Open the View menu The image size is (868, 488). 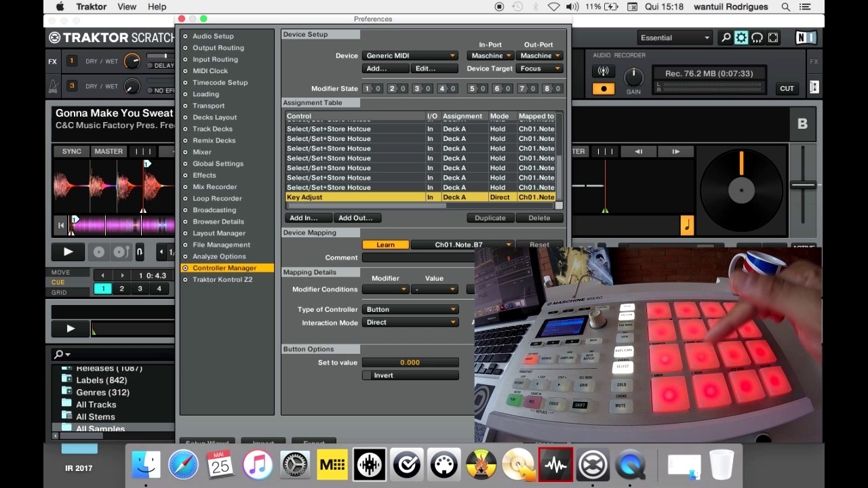click(127, 7)
